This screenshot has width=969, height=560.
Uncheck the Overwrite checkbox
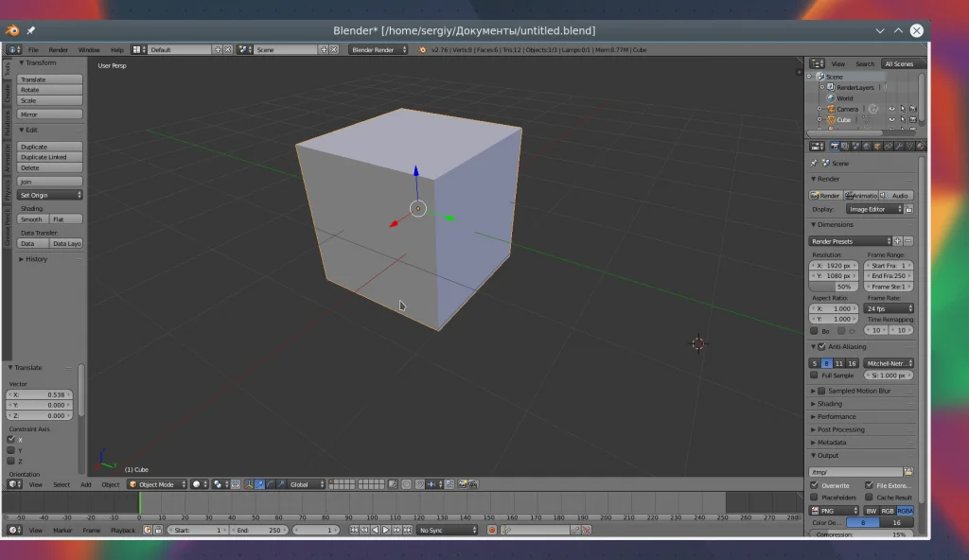pos(815,485)
